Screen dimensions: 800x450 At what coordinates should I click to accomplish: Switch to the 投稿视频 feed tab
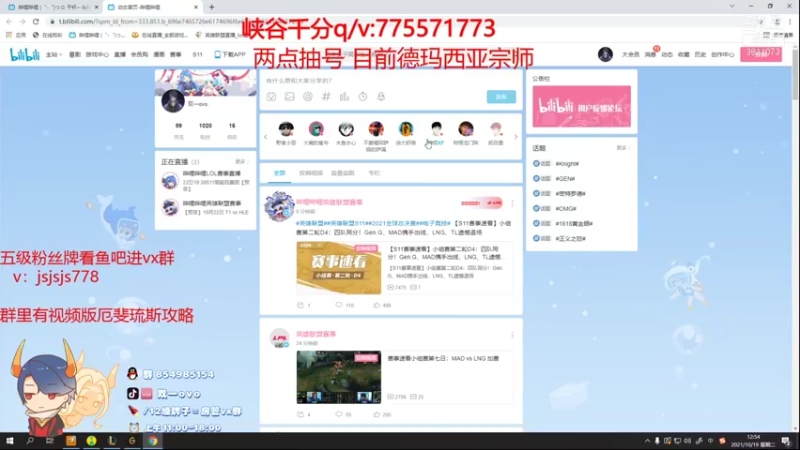coord(311,173)
